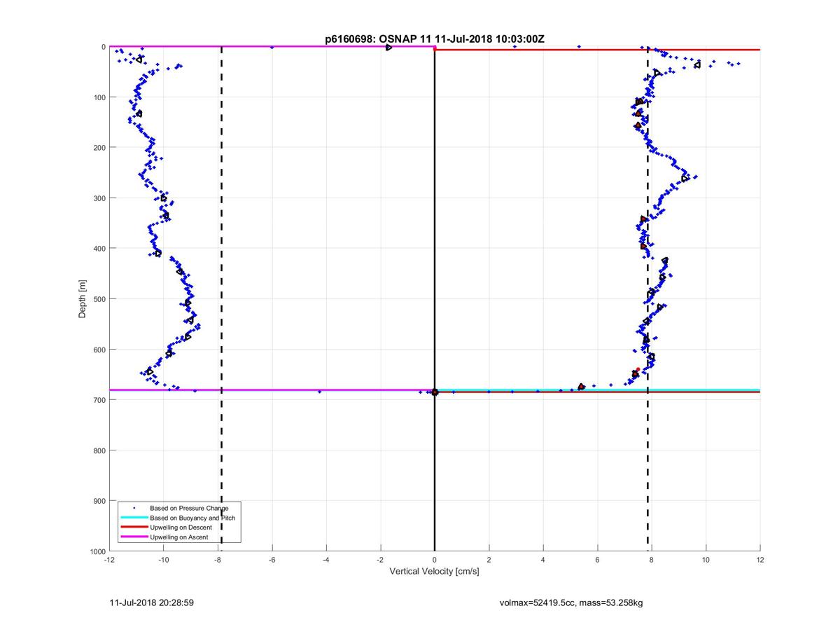Viewport: 840px width, 620px height.
Task: Click the triangle marker near -2 cm/s at surface
Action: click(388, 47)
